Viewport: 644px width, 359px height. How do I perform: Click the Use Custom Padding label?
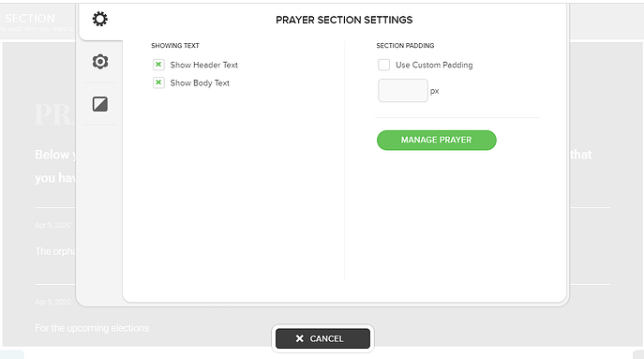tap(434, 65)
